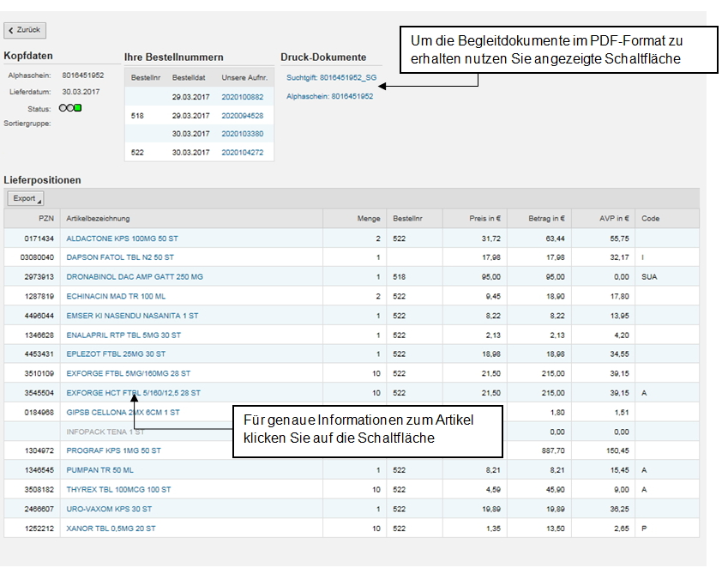Viewport: 728px width, 568px height.
Task: Click the SUA code in the DRONABINOL row
Action: coord(649,277)
